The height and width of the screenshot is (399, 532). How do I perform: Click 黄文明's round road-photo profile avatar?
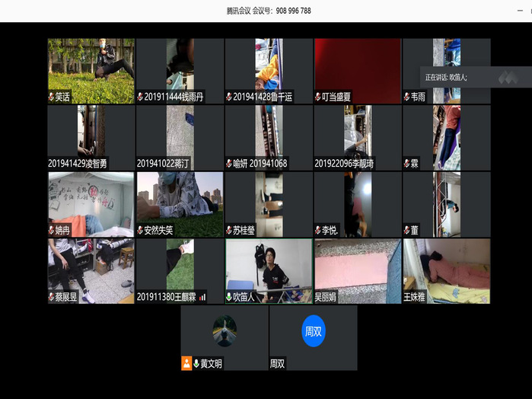tap(225, 330)
